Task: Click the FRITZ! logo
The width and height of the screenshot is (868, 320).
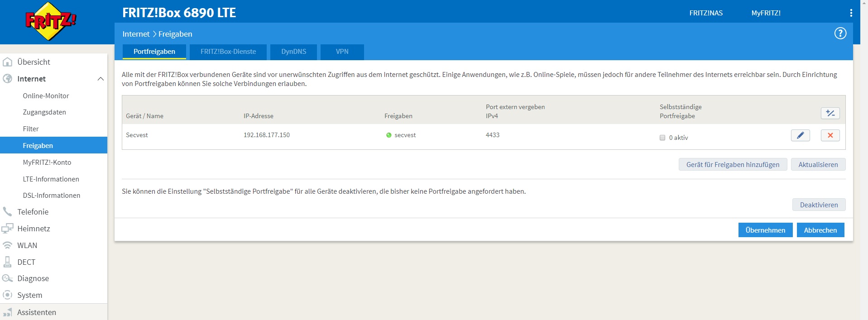Action: [x=50, y=21]
